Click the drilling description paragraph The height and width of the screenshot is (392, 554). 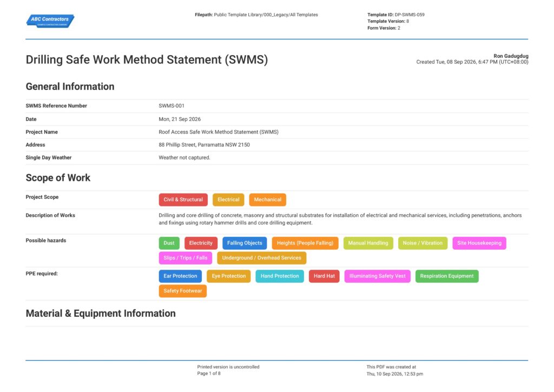pos(340,219)
